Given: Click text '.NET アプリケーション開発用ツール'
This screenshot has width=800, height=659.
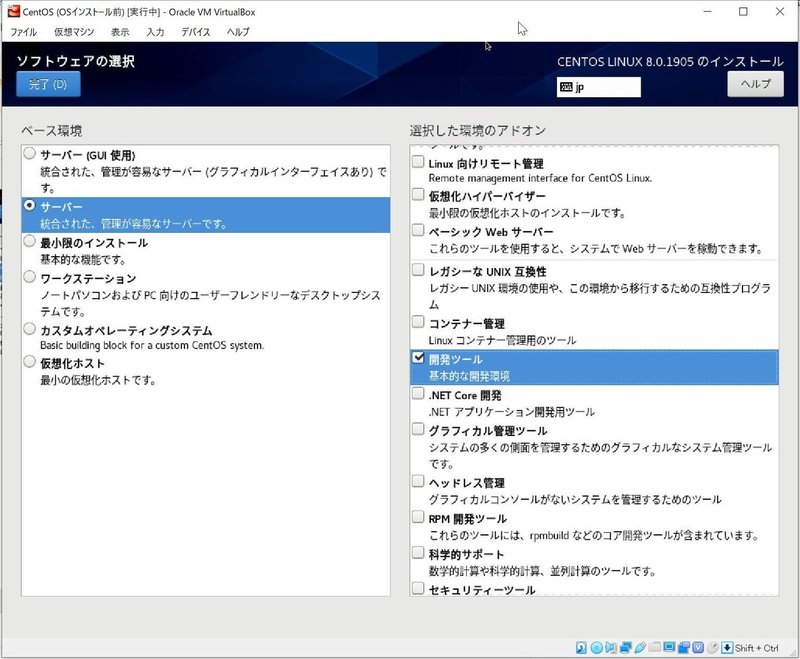Looking at the screenshot, I should [x=512, y=412].
